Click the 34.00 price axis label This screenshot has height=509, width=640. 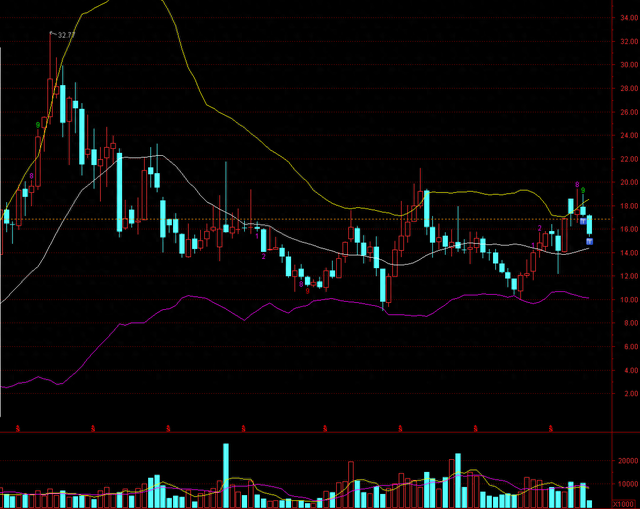[x=629, y=18]
